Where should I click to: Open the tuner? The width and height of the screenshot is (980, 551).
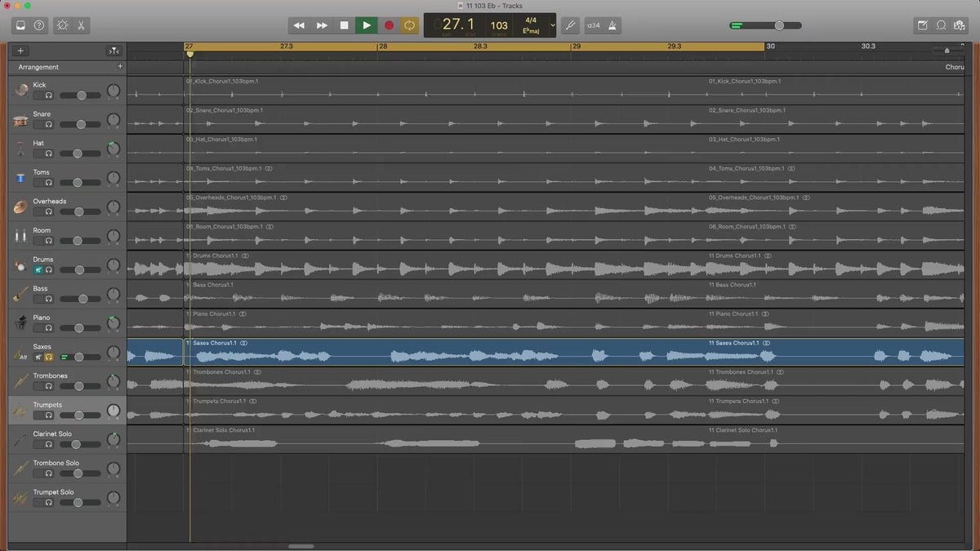click(x=570, y=25)
